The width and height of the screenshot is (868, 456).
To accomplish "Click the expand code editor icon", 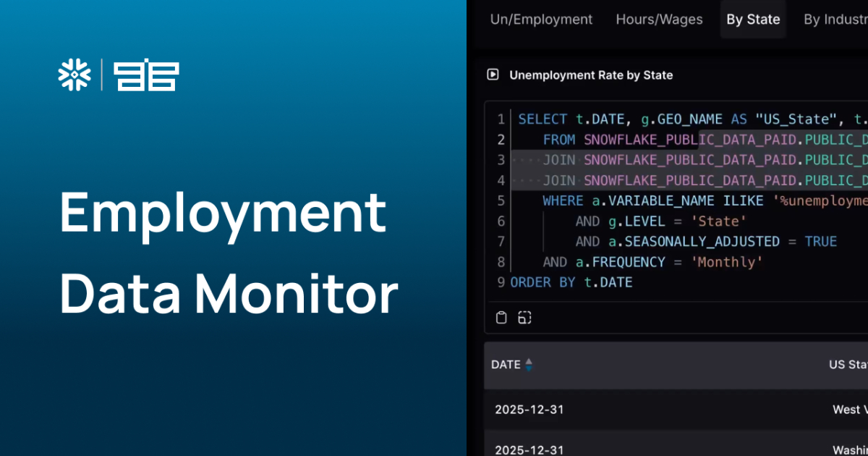I will (x=524, y=317).
